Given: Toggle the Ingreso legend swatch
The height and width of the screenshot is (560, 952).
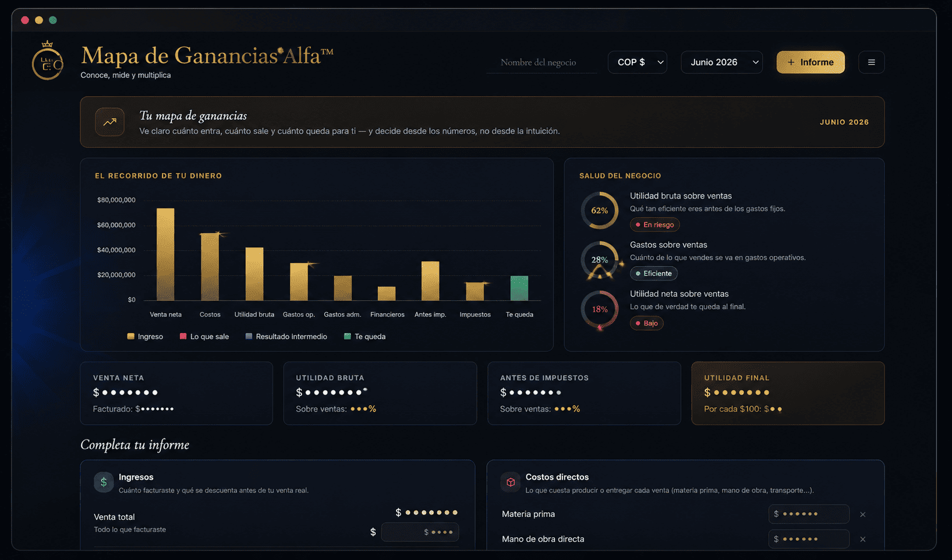Looking at the screenshot, I should 131,336.
